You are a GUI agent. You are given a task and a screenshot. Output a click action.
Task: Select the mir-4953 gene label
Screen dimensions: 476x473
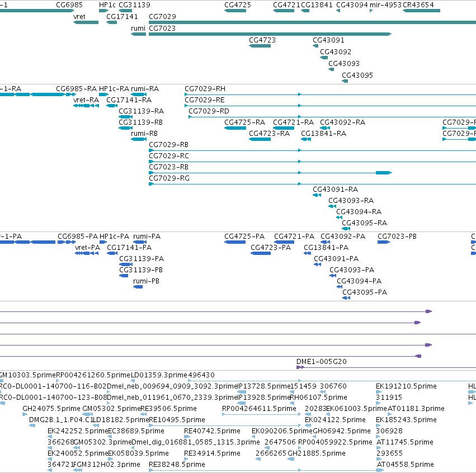pyautogui.click(x=385, y=5)
